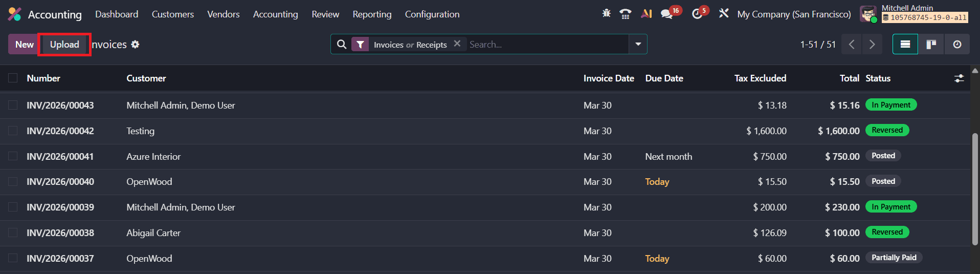This screenshot has width=980, height=274.
Task: Check the INV/2026/00042 row checkbox
Action: click(x=13, y=131)
